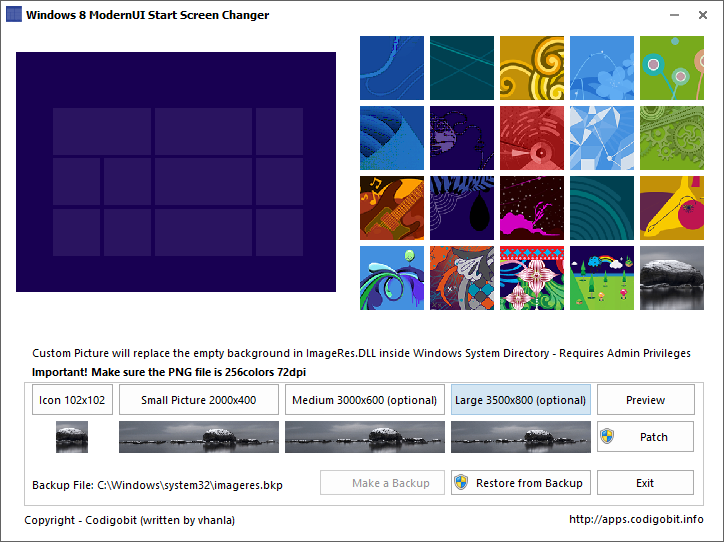
Task: Pick the yellow horn with red fruit thumbnail
Action: pos(672,208)
